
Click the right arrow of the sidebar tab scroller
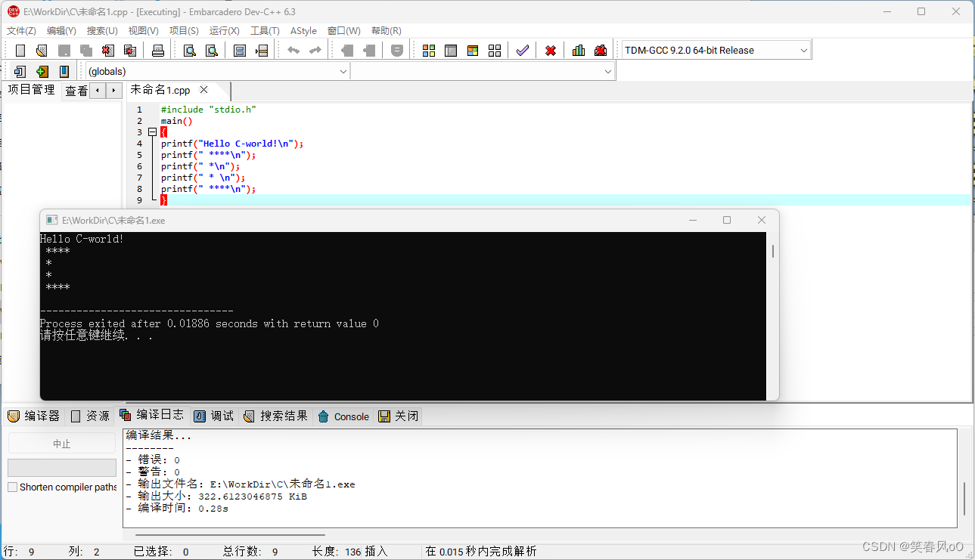click(114, 91)
